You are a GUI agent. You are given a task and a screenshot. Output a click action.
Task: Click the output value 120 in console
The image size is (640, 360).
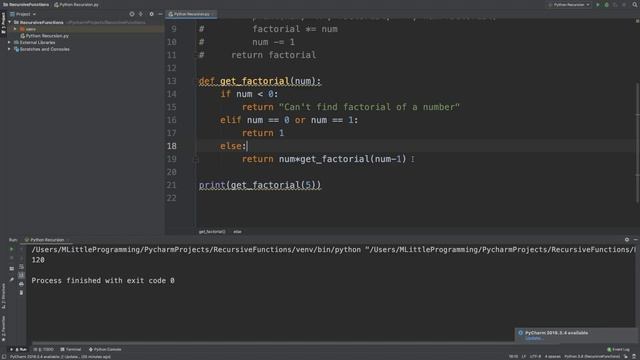(38, 260)
